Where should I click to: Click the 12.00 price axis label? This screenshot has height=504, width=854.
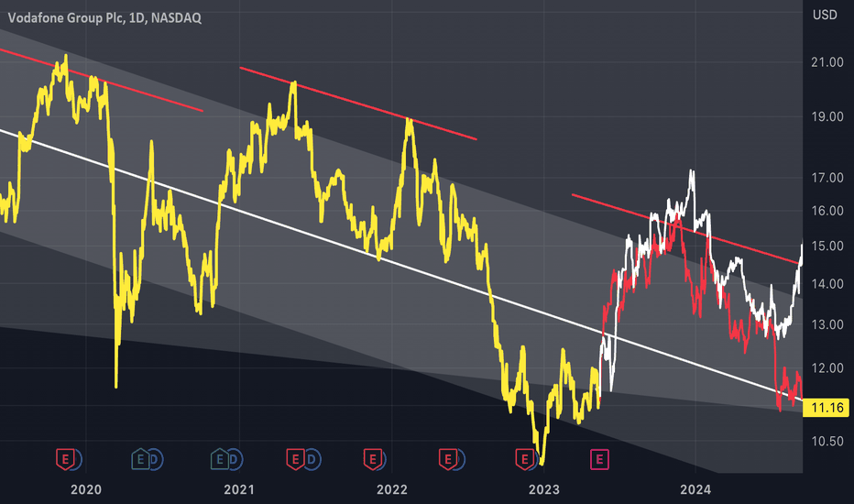[x=827, y=368]
